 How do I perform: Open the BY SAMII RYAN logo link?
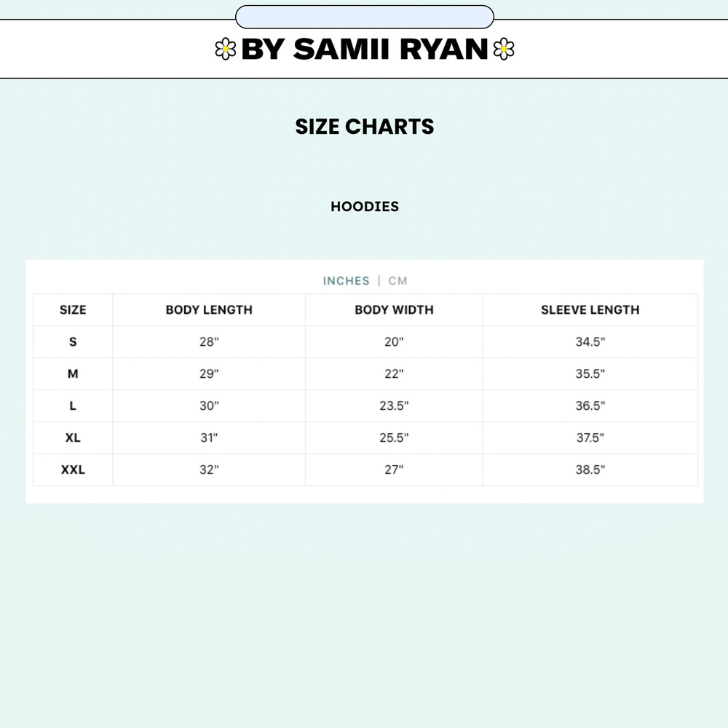click(365, 49)
